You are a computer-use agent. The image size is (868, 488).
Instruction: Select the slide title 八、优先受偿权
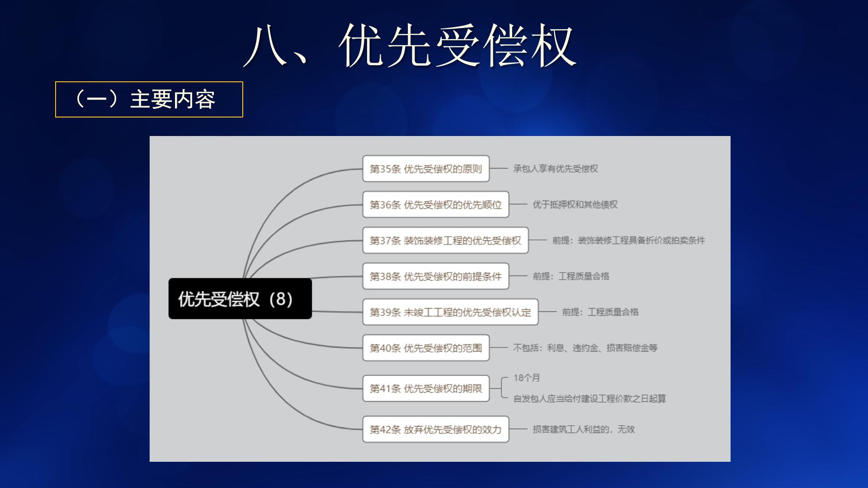(411, 43)
